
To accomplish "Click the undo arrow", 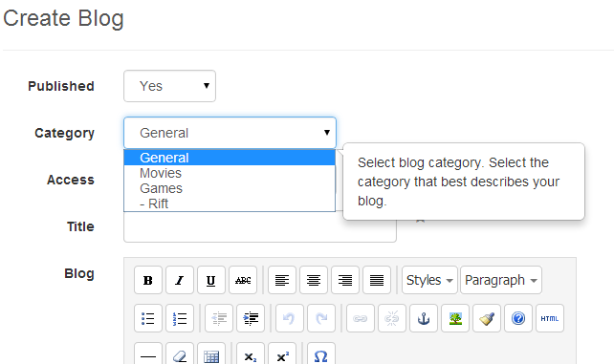I will coord(290,318).
